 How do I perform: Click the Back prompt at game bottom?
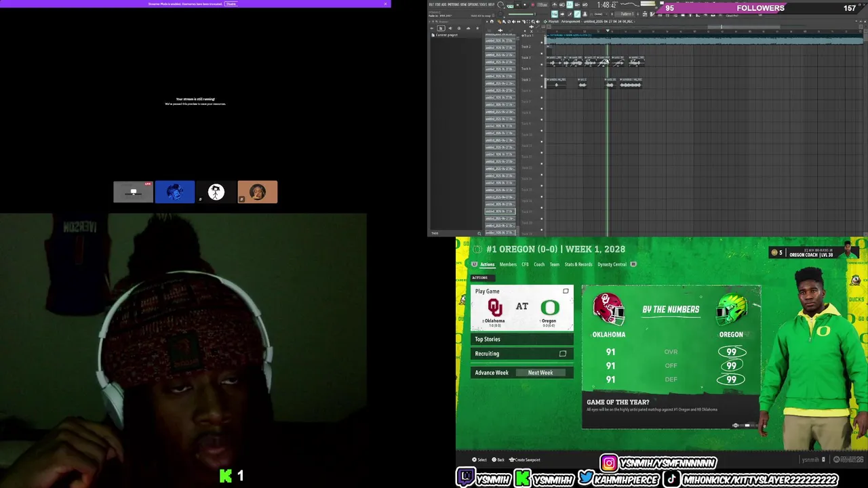point(498,460)
